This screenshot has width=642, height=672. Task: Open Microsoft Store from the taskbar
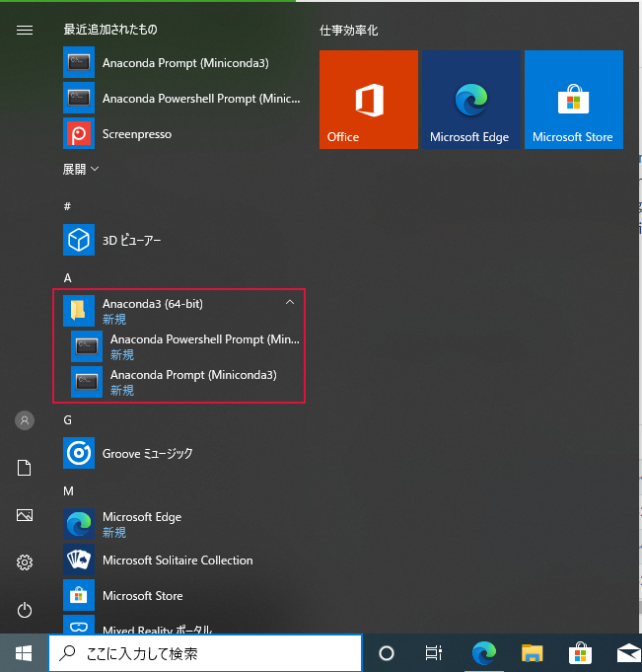pyautogui.click(x=580, y=652)
